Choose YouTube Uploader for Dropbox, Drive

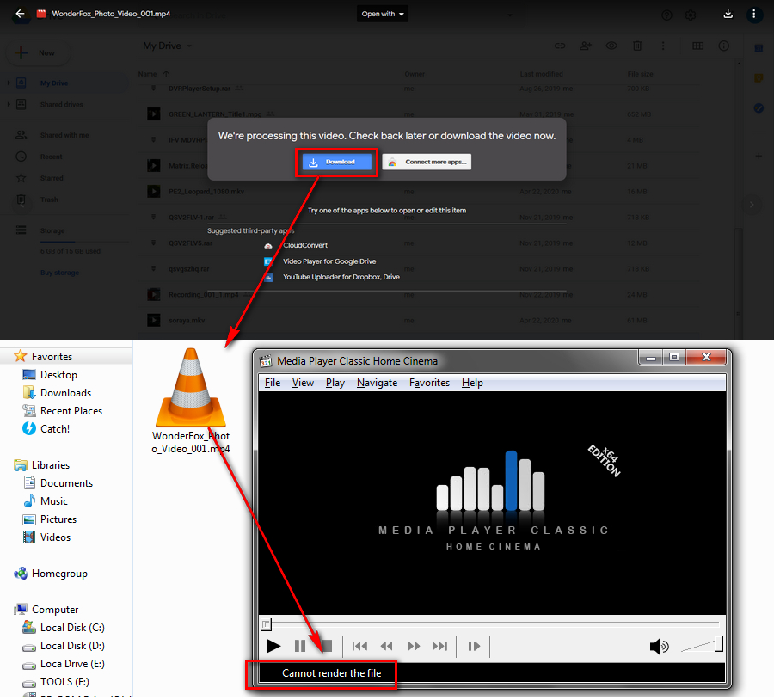tap(341, 278)
